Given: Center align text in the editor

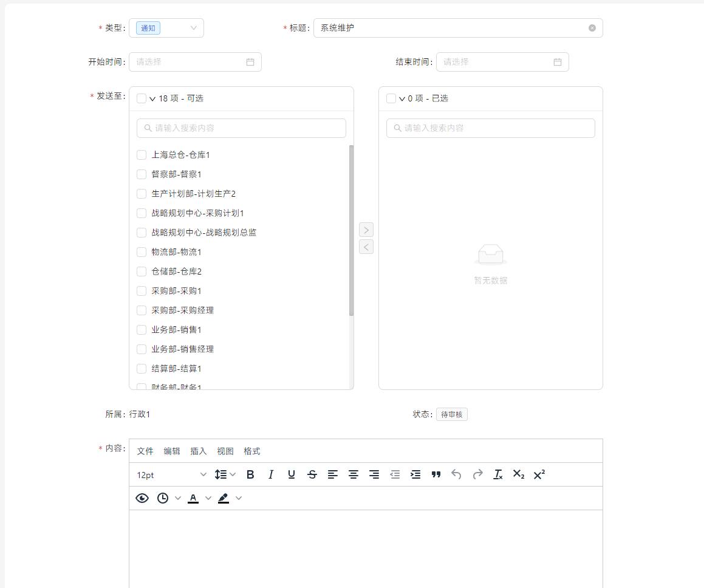Looking at the screenshot, I should 354,475.
